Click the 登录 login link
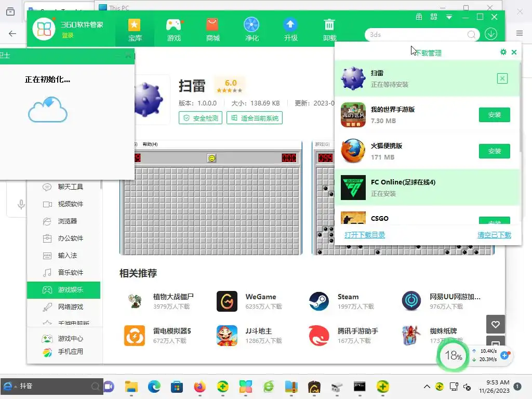 pyautogui.click(x=68, y=35)
